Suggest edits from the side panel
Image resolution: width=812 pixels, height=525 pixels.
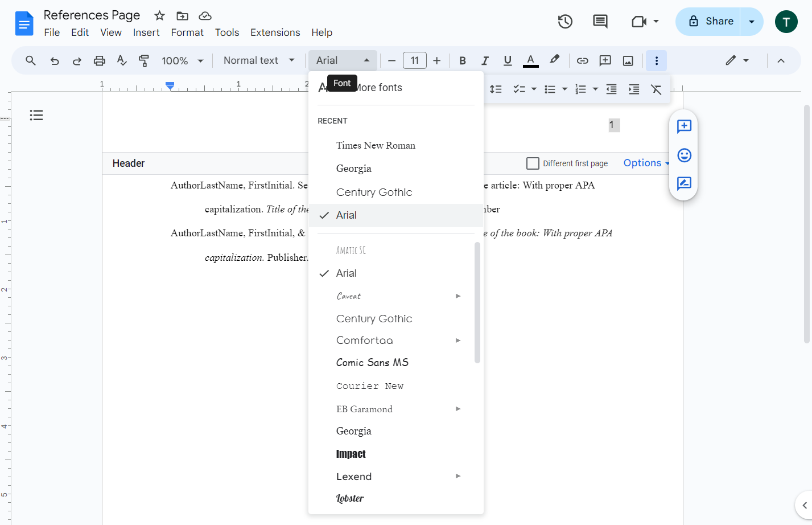point(684,183)
